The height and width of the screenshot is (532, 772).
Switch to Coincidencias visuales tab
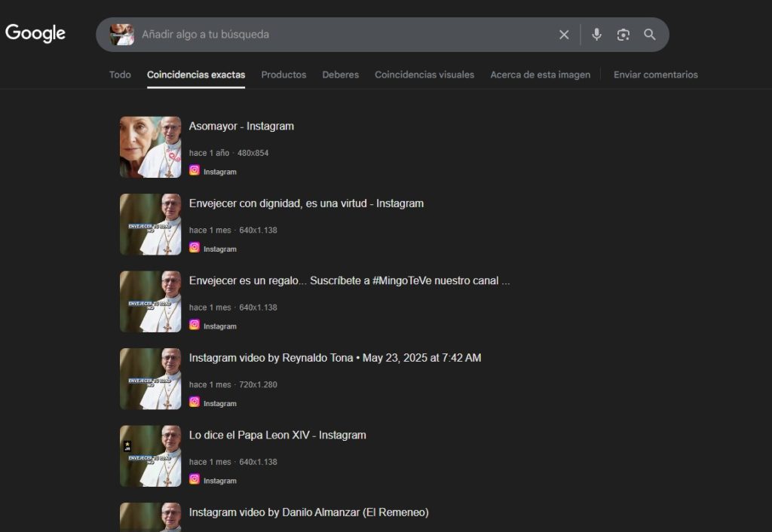tap(424, 75)
